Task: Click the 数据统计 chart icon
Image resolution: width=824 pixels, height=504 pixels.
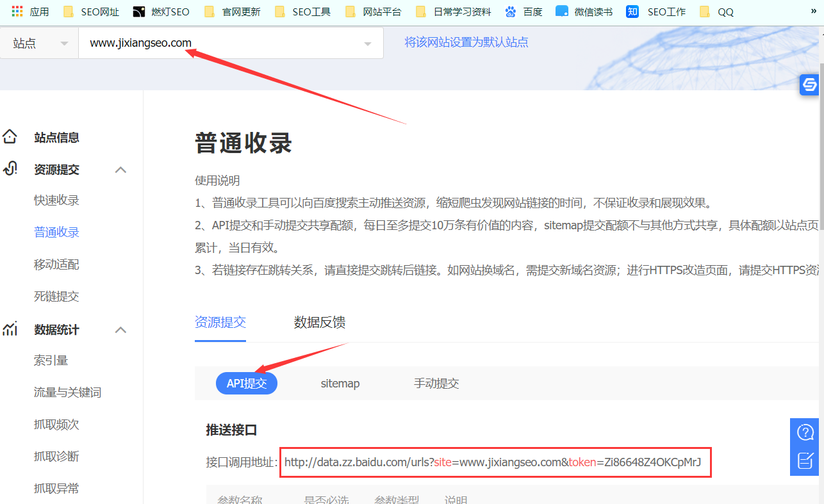Action: [x=10, y=329]
